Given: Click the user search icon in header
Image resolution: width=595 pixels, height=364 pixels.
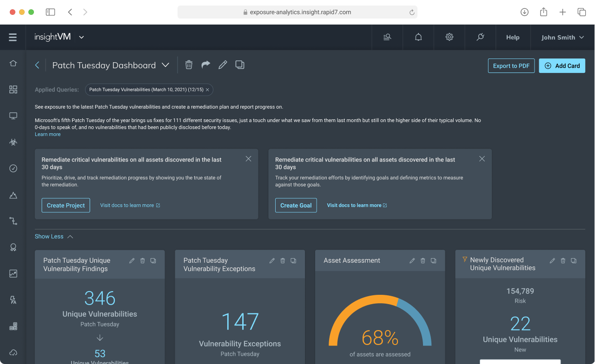Looking at the screenshot, I should (x=387, y=37).
